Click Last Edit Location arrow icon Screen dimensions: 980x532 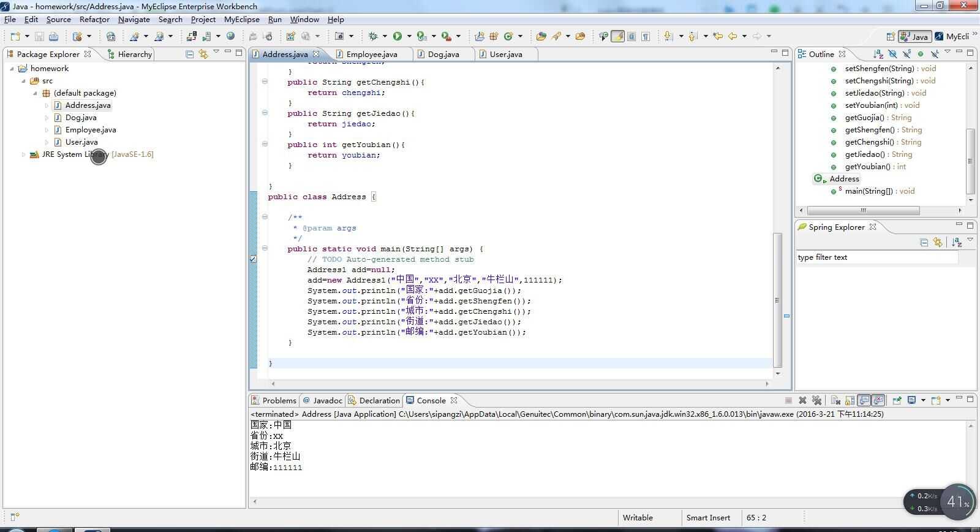pos(717,36)
